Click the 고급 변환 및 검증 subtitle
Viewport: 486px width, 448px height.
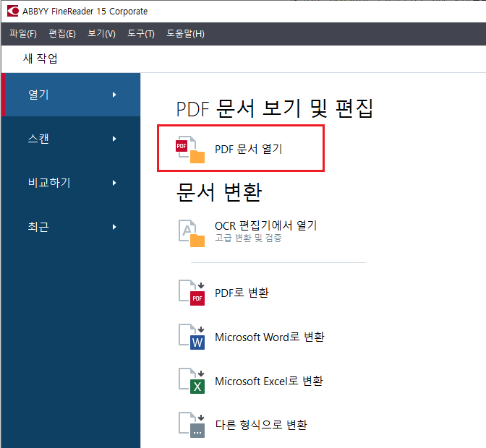[x=248, y=238]
